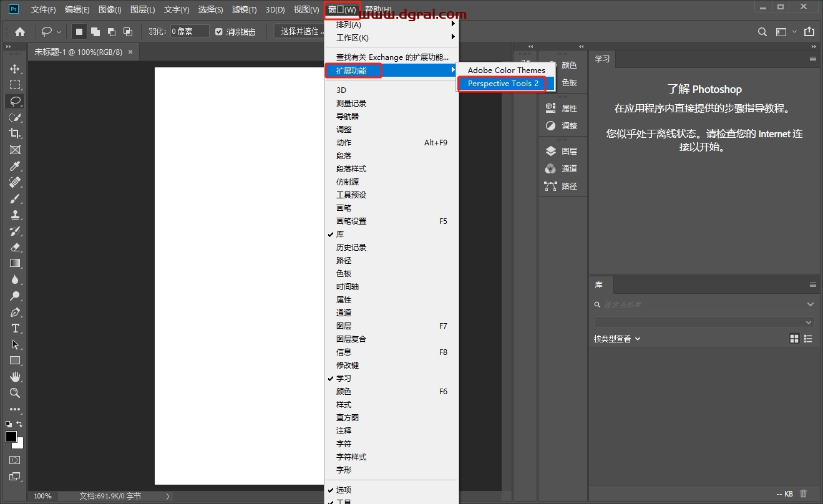Image resolution: width=823 pixels, height=504 pixels.
Task: Toggle the checked 学习 window entry
Action: [391, 379]
